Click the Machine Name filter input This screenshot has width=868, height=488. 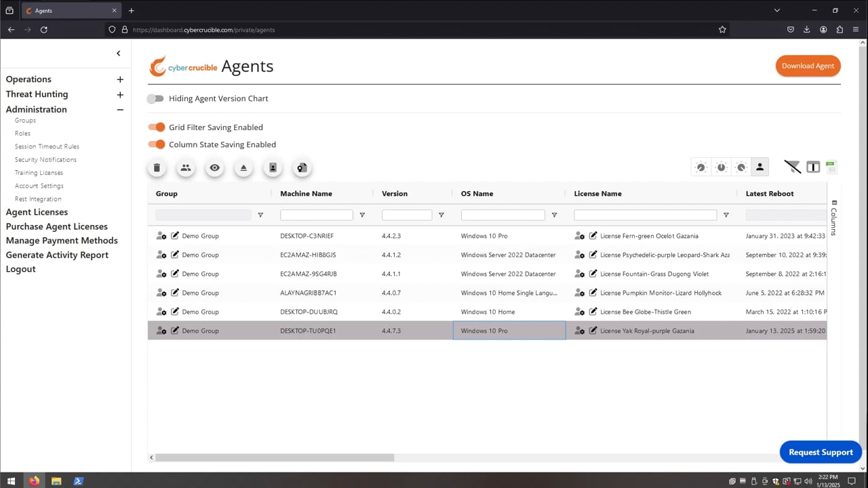(x=317, y=215)
